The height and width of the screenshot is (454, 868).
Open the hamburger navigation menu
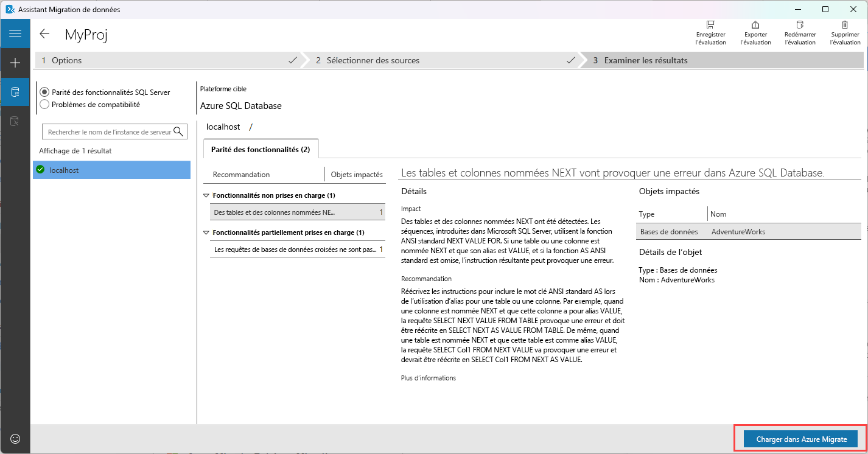point(15,33)
